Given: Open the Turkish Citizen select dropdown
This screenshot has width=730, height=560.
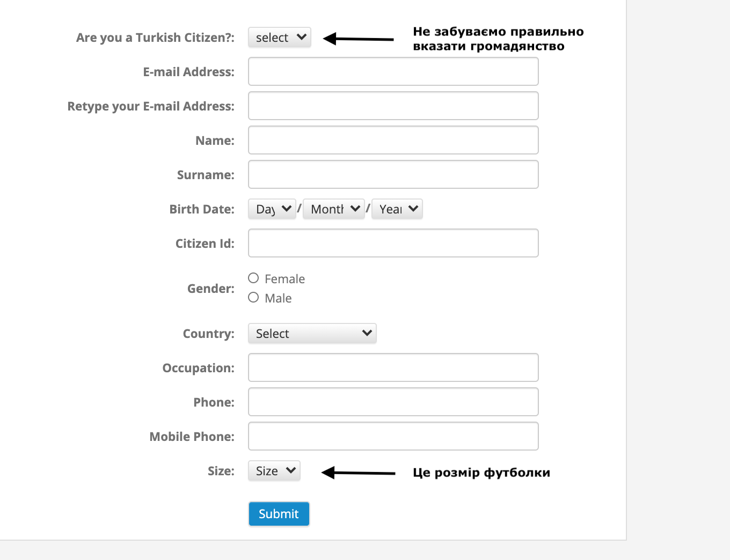Looking at the screenshot, I should click(x=280, y=38).
